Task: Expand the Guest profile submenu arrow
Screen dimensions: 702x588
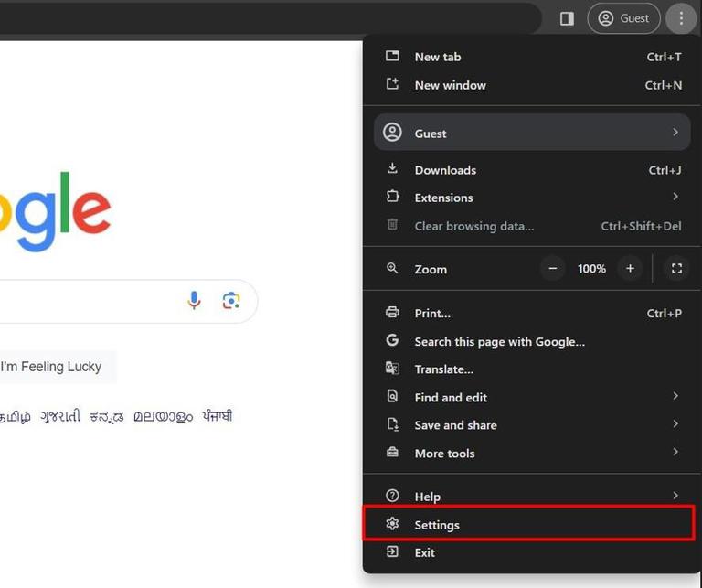Action: (675, 132)
